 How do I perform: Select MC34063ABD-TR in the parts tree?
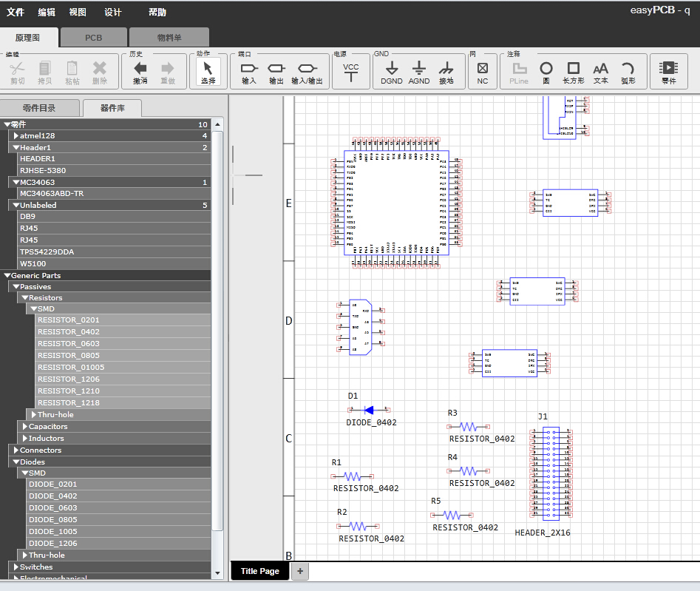pyautogui.click(x=115, y=194)
